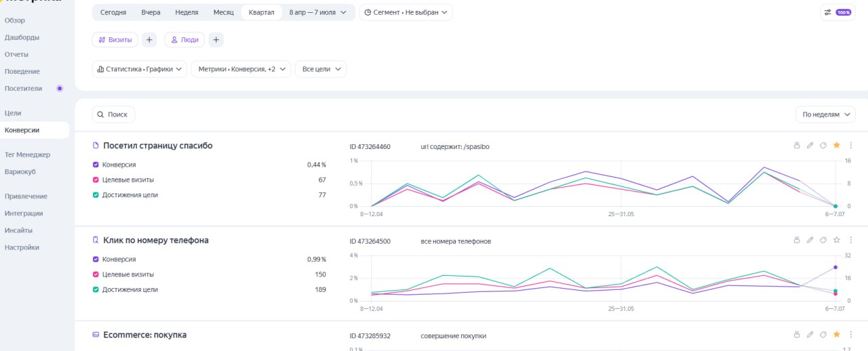Unstar the 'Посетил страницу спасибо' goal
Image resolution: width=868 pixels, height=351 pixels.
837,145
